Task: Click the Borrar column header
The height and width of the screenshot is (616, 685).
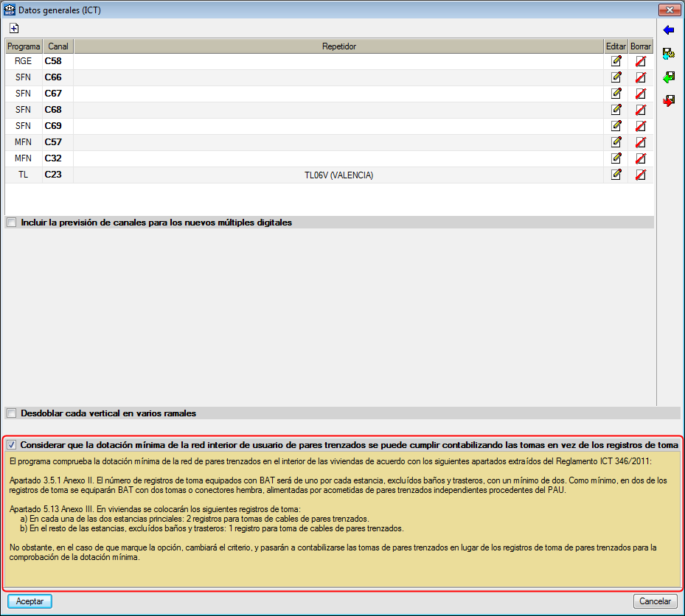Action: point(641,46)
